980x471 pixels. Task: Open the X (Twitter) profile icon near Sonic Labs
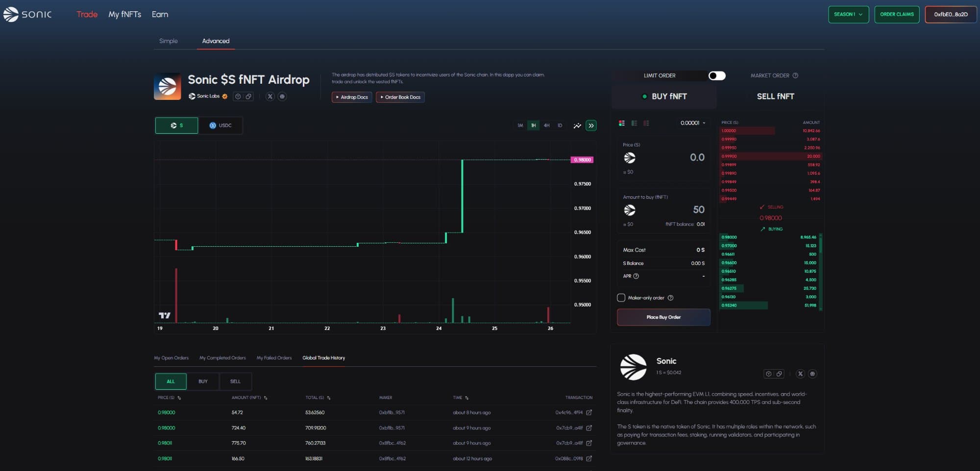point(270,96)
